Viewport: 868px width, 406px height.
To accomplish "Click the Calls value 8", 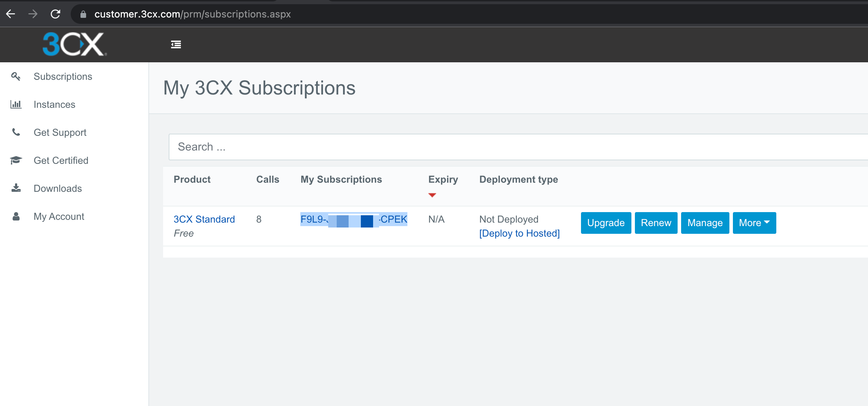I will click(x=259, y=219).
